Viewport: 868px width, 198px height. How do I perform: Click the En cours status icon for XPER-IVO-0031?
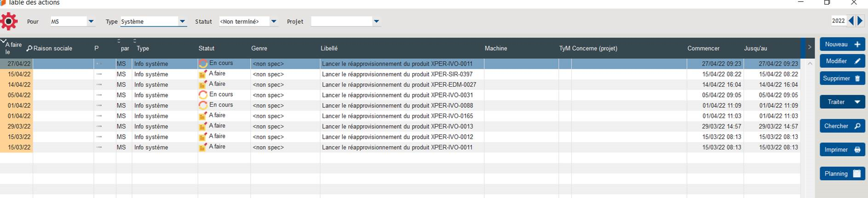click(203, 95)
